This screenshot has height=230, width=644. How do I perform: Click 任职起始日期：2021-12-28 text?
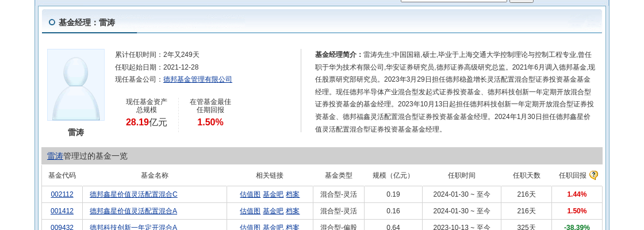(157, 67)
